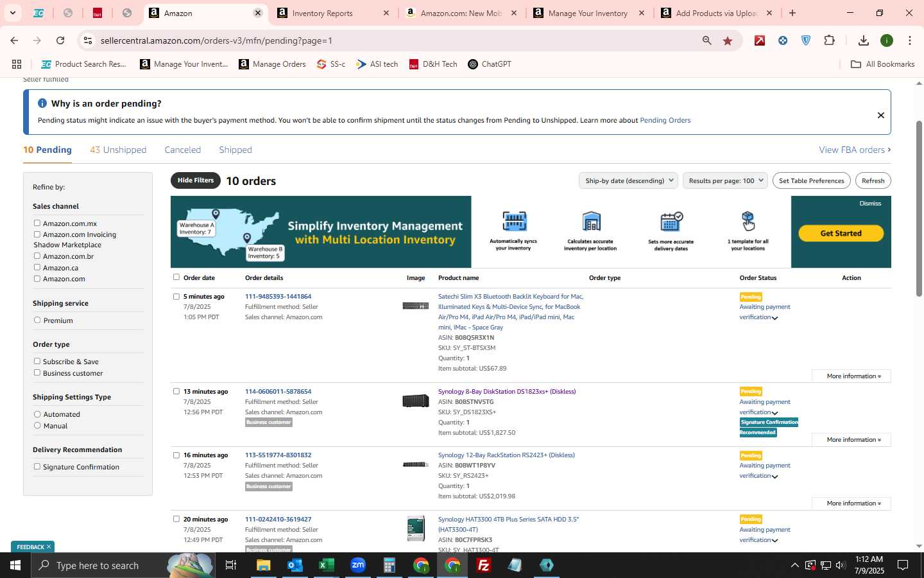924x578 pixels.
Task: Open the blue shield extension icon
Action: pyautogui.click(x=806, y=40)
